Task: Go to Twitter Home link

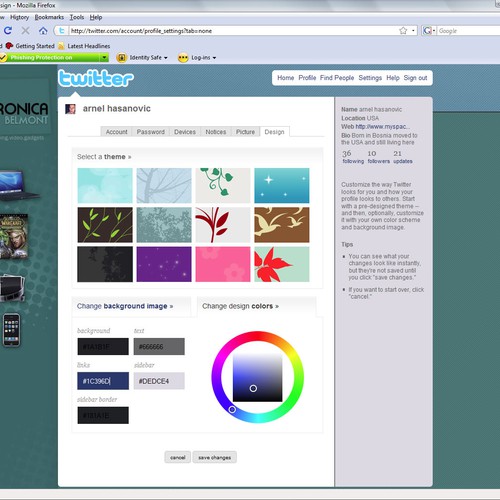Action: pyautogui.click(x=286, y=78)
